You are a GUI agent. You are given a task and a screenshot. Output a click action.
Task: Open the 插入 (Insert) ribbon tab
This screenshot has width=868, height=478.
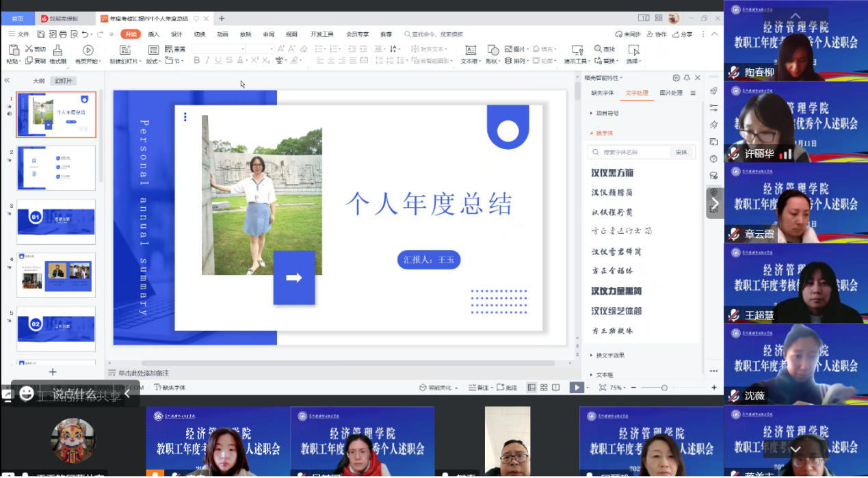154,34
